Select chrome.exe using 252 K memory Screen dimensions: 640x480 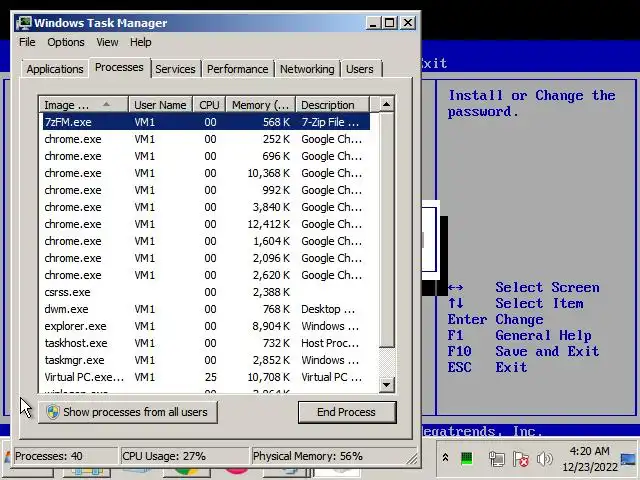pos(206,139)
